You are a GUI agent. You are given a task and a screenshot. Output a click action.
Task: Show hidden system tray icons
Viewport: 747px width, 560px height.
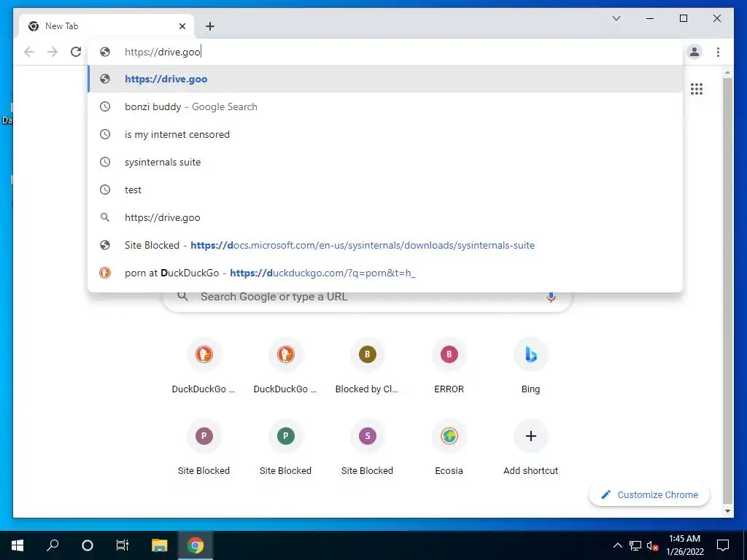(x=617, y=545)
